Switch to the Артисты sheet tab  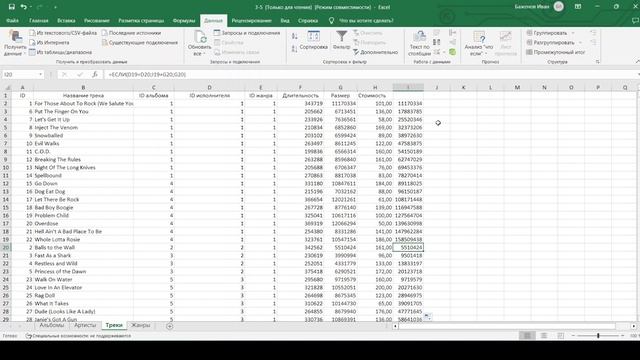(85, 325)
